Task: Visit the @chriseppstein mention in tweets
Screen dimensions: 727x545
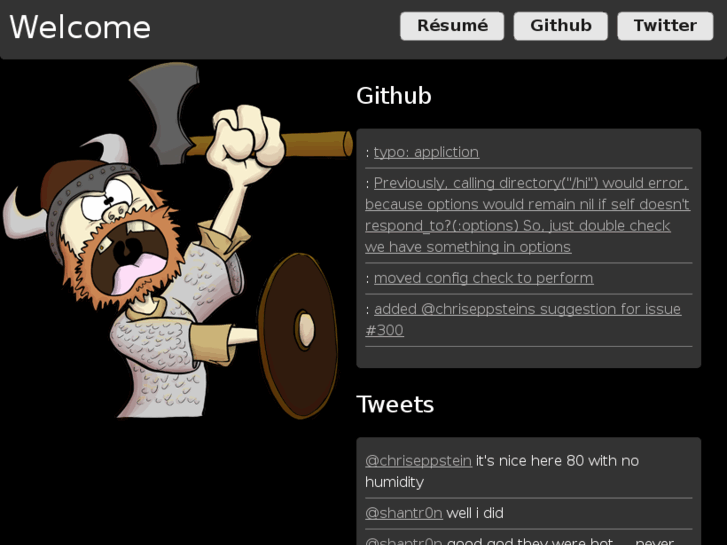Action: 418,461
